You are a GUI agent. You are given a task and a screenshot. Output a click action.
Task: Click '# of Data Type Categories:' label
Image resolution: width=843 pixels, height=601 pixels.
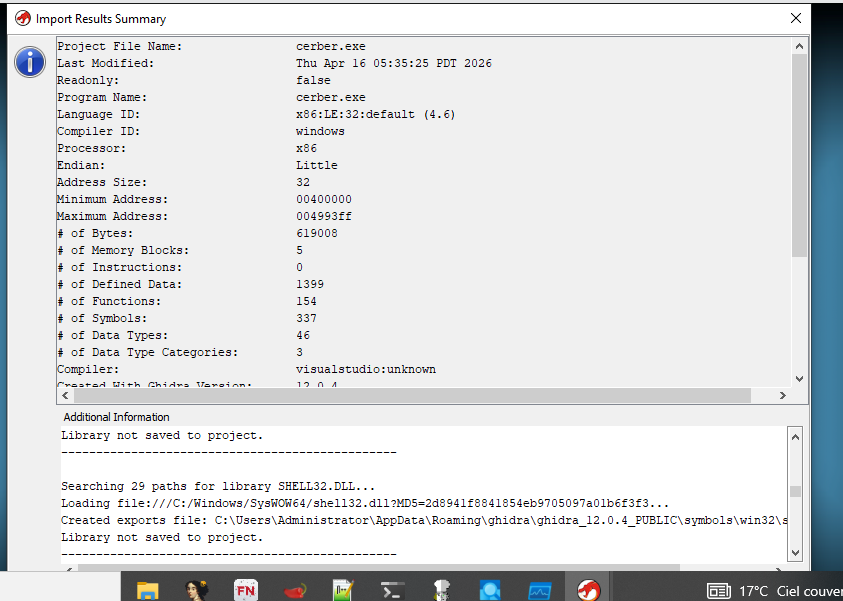[147, 353]
